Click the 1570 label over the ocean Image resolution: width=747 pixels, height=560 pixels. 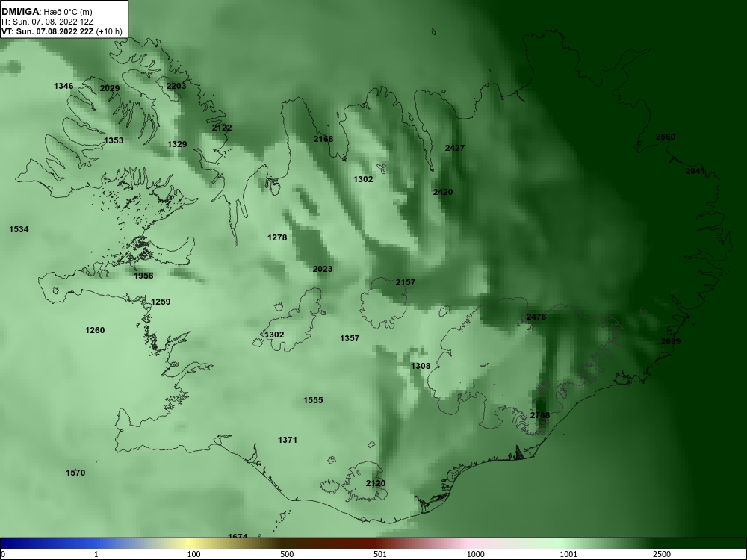[x=75, y=473]
